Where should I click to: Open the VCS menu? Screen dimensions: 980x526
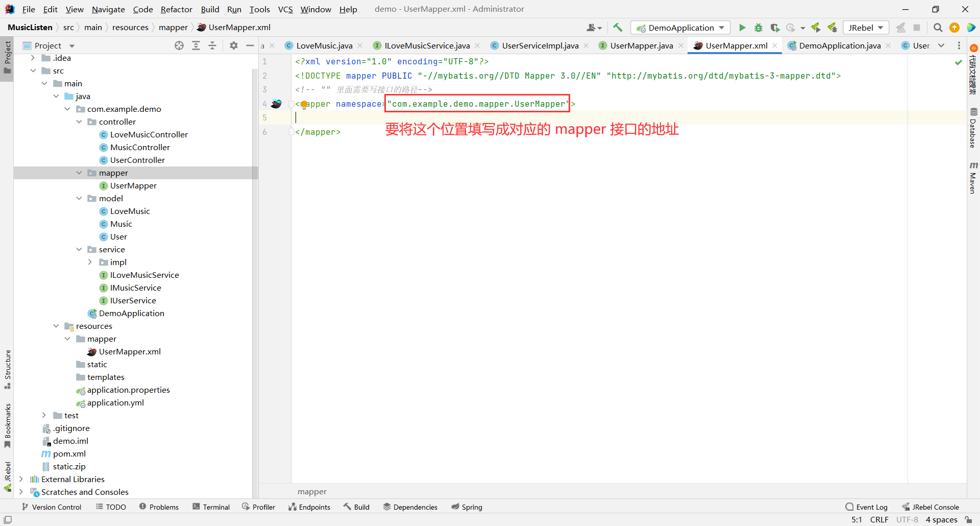[x=285, y=9]
